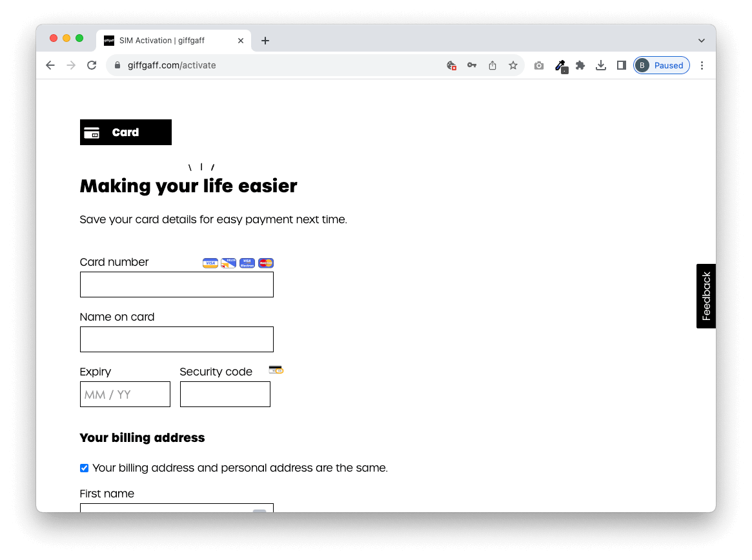Click the Expiry MM / YY field
The width and height of the screenshot is (752, 560).
(x=125, y=394)
